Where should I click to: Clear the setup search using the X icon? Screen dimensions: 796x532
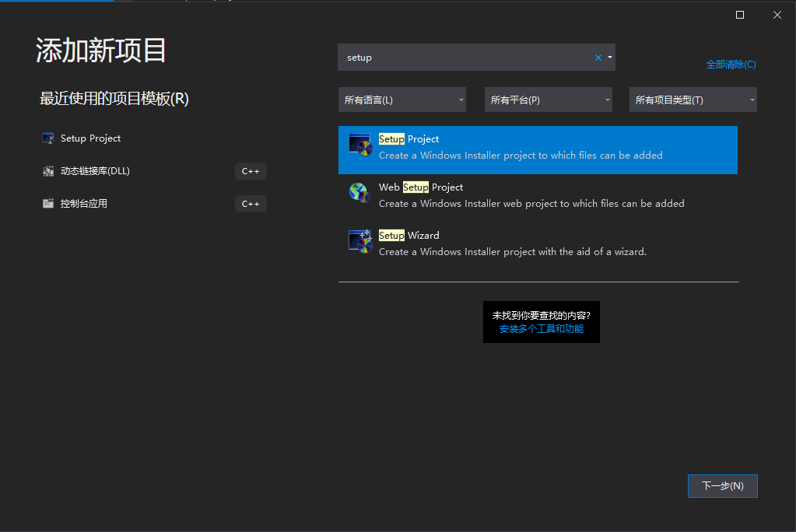(596, 57)
